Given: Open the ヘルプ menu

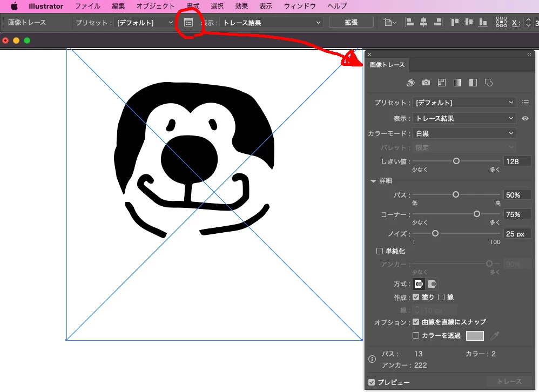Looking at the screenshot, I should (337, 6).
